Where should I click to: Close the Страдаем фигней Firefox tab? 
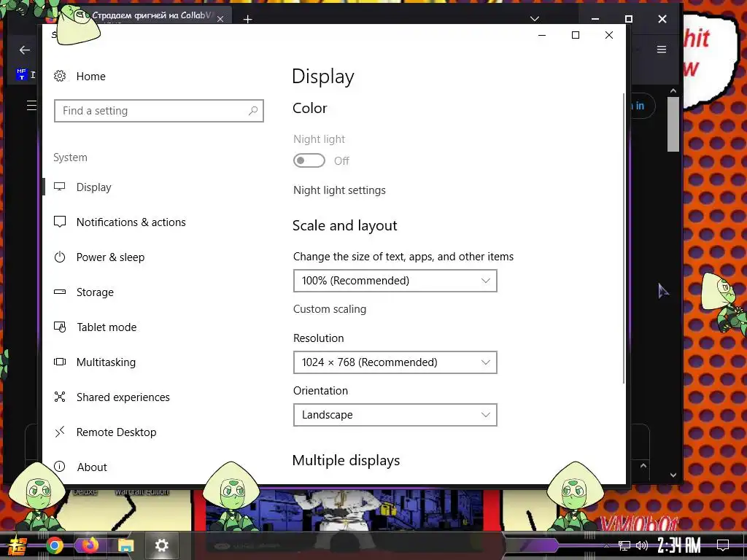[220, 19]
